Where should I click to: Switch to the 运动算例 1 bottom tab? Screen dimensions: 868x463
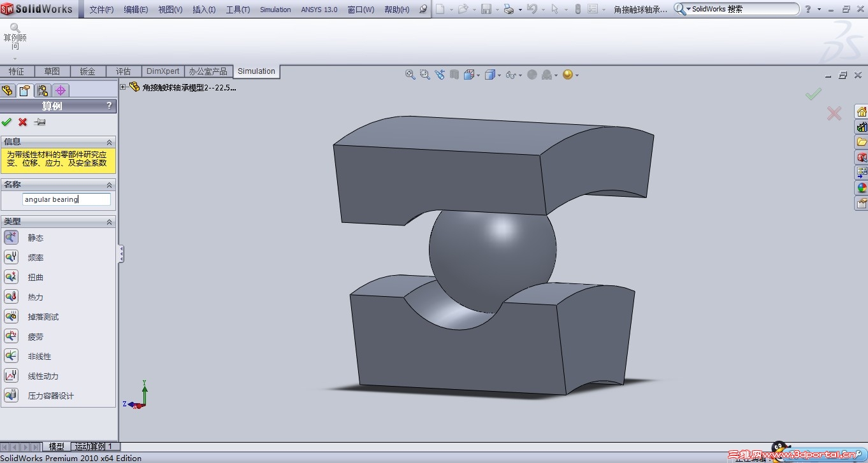coord(94,446)
